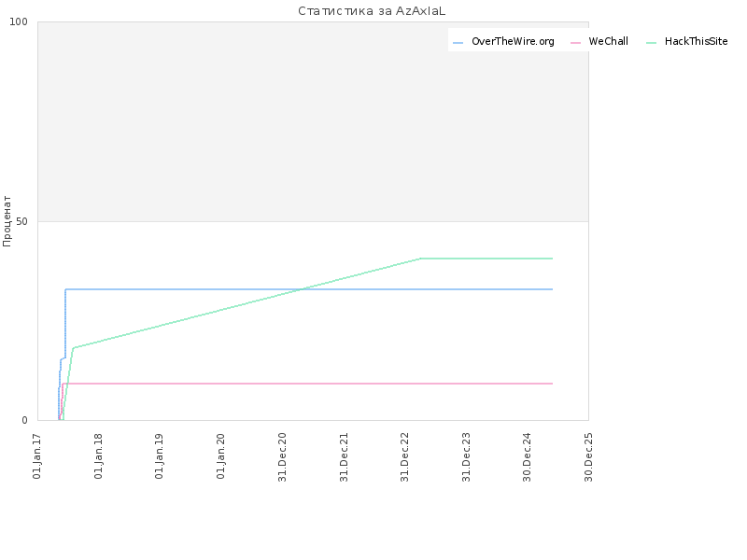Click the chart title Статистика за AzAxIaL
The height and width of the screenshot is (560, 747).
pyautogui.click(x=372, y=11)
